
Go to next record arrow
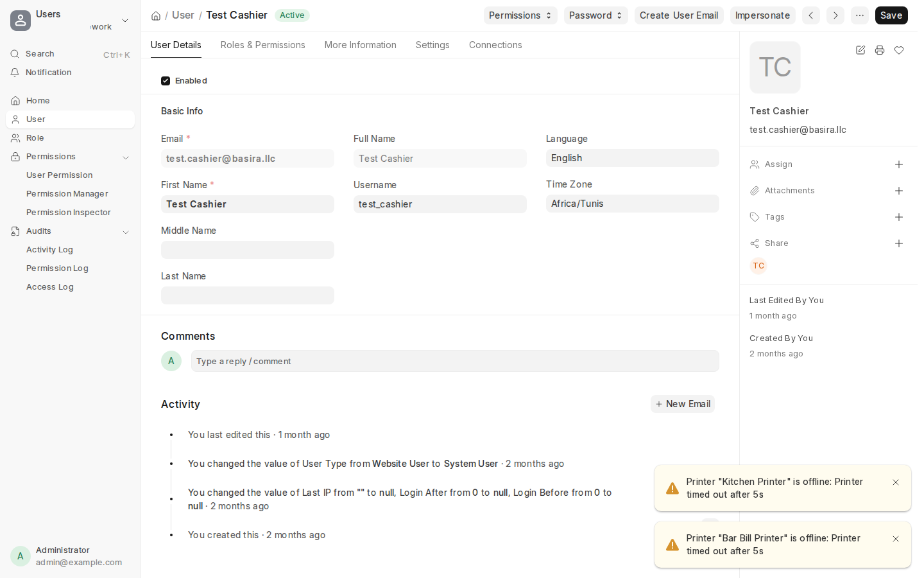835,15
